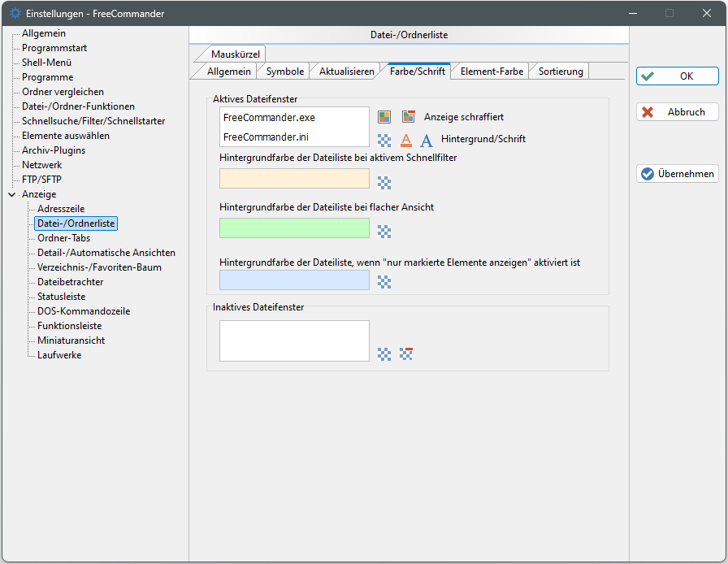
Task: Confirm settings with the OK button
Action: [678, 76]
